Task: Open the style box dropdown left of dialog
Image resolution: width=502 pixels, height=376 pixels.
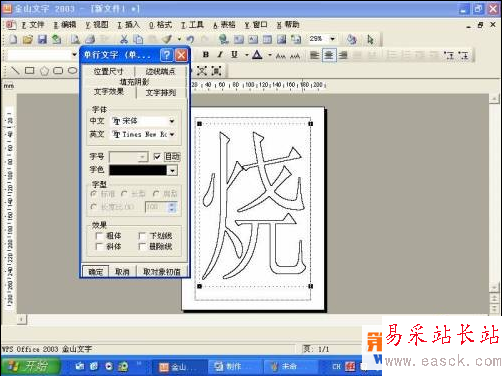Action: tap(74, 54)
